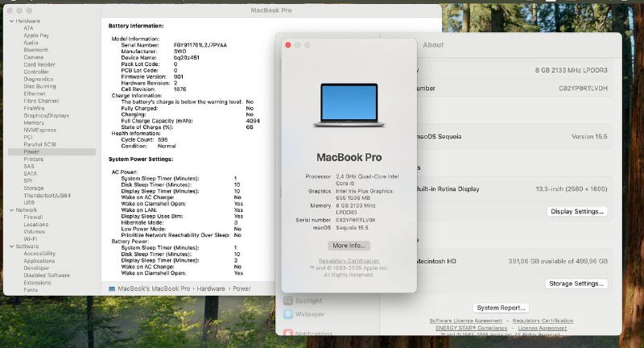Select SAS in the Hardware list
Screen dimensions: 644x348
[29, 167]
